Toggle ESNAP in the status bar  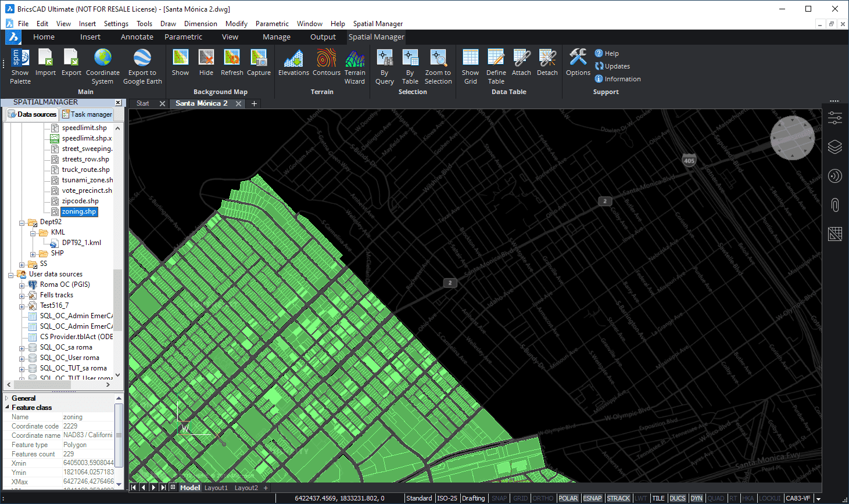coord(593,498)
